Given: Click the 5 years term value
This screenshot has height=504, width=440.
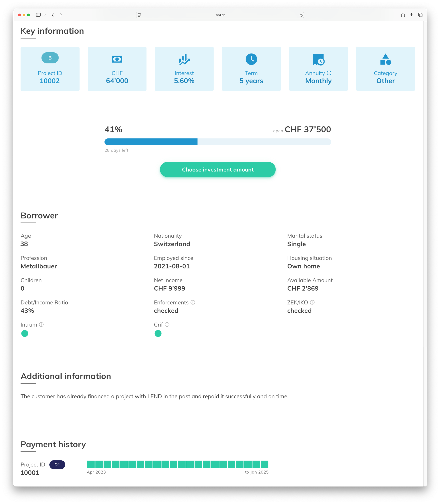Looking at the screenshot, I should coord(251,81).
